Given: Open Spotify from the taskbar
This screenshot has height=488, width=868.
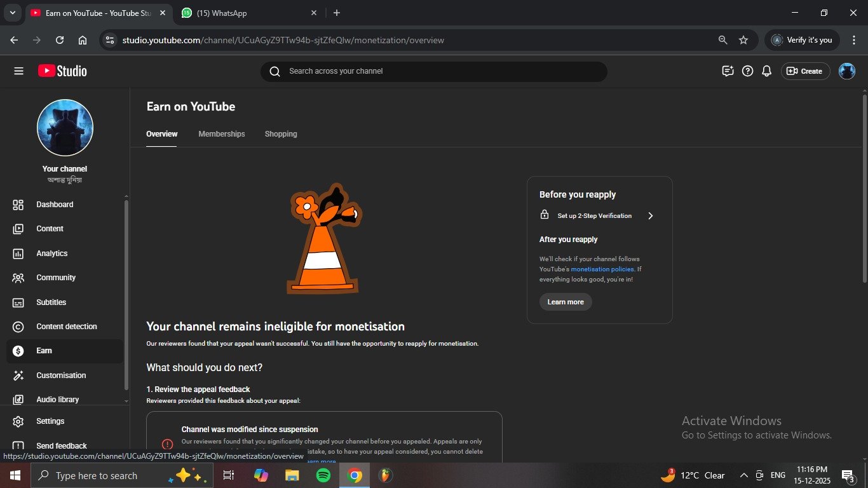Looking at the screenshot, I should 323,475.
